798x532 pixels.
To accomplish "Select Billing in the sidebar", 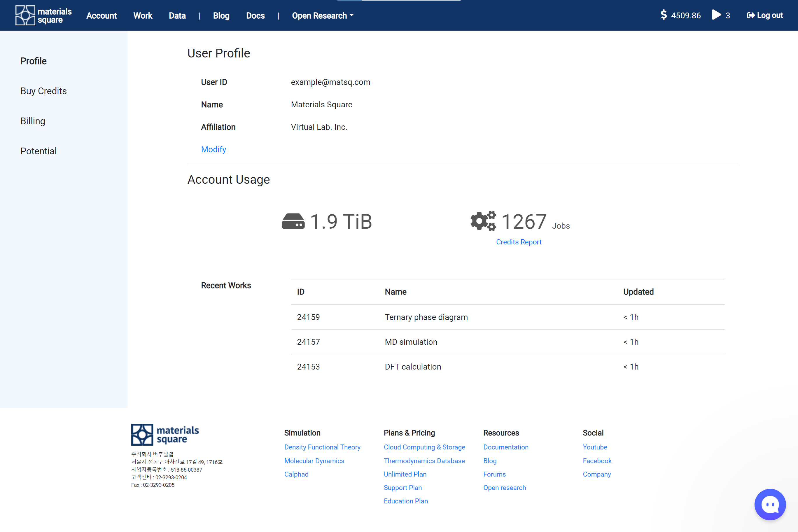I will (x=33, y=121).
